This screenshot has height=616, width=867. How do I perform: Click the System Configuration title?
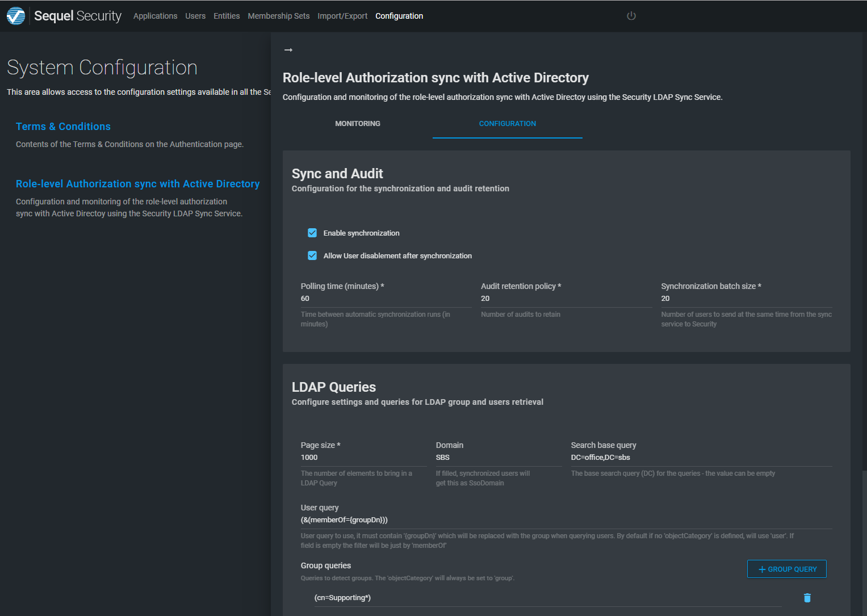(102, 68)
